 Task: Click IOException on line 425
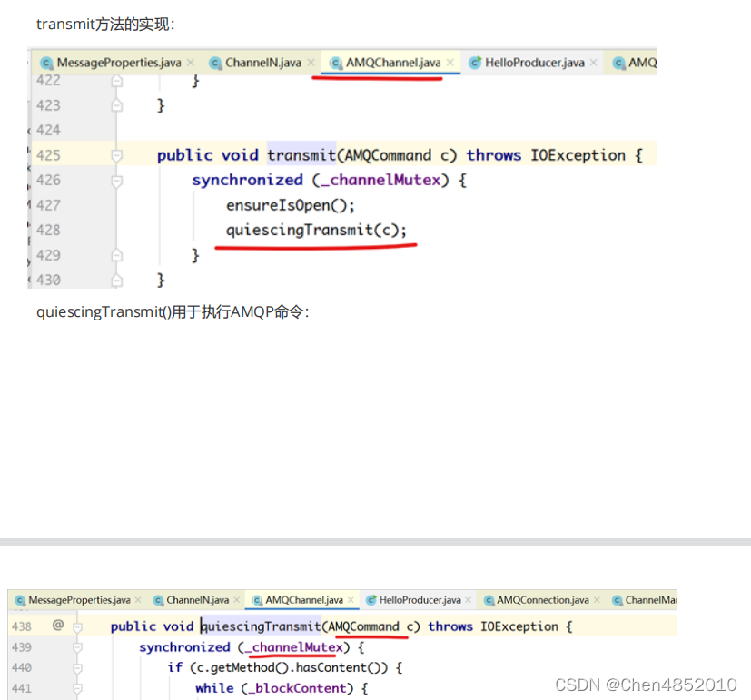[578, 155]
